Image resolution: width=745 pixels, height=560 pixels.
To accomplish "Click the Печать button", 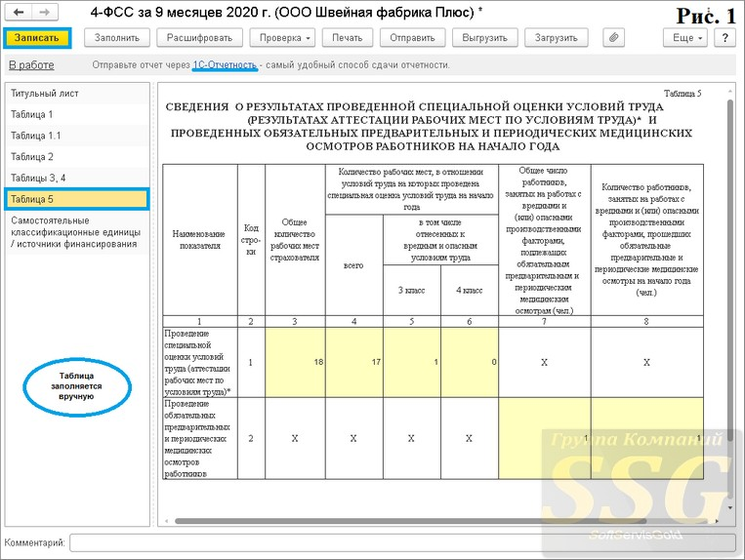I will pos(348,37).
